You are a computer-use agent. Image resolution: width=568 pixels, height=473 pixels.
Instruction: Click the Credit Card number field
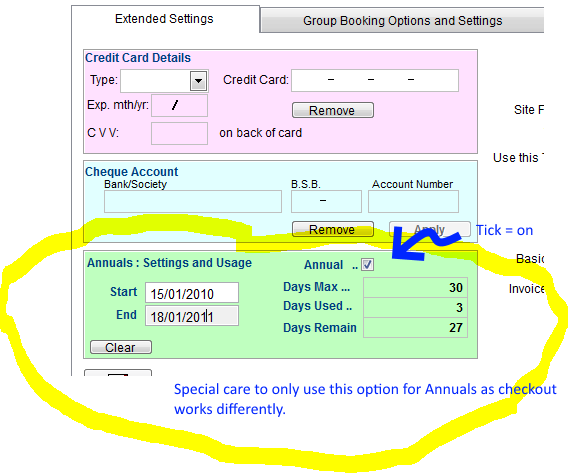coord(375,80)
